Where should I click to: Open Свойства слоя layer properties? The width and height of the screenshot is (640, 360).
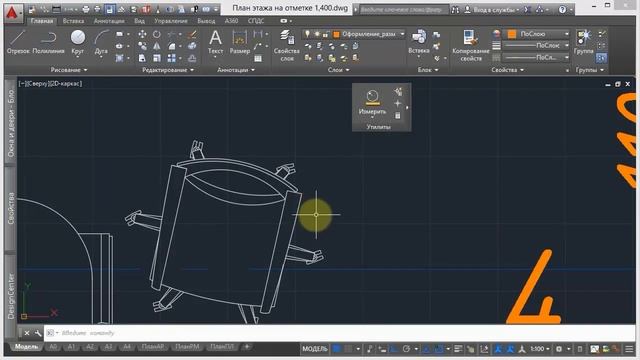tap(286, 46)
